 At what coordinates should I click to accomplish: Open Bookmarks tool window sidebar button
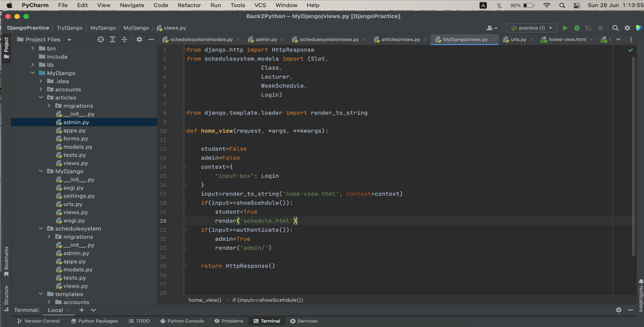click(x=6, y=261)
